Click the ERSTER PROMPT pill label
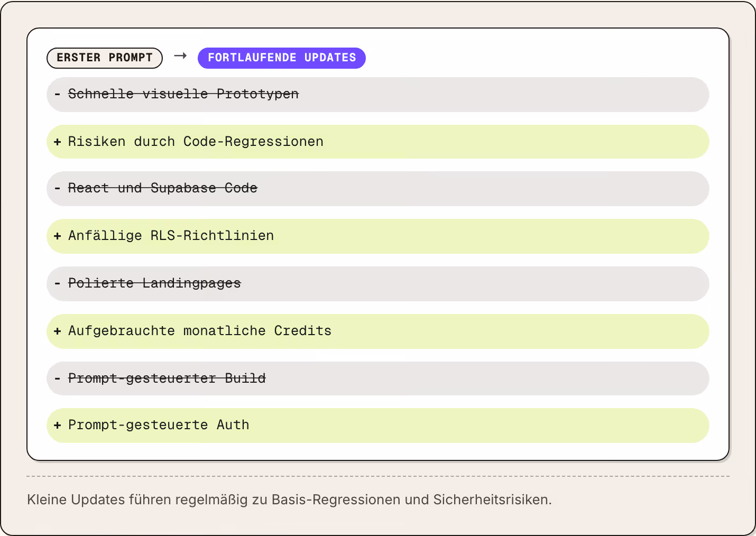 [105, 58]
